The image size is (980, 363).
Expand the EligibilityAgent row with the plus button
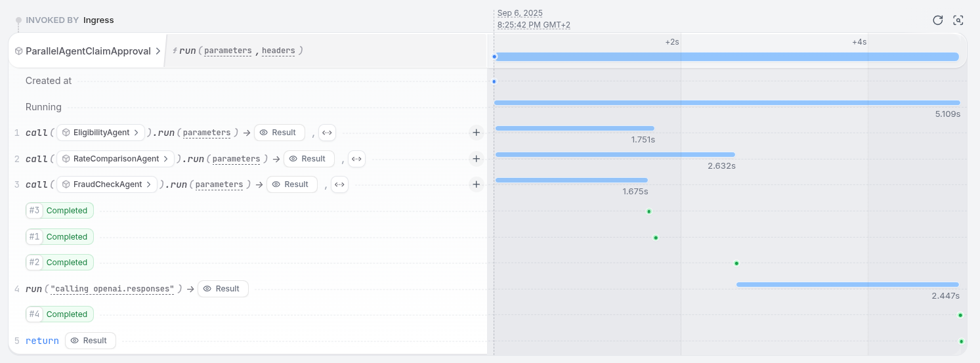click(x=477, y=133)
